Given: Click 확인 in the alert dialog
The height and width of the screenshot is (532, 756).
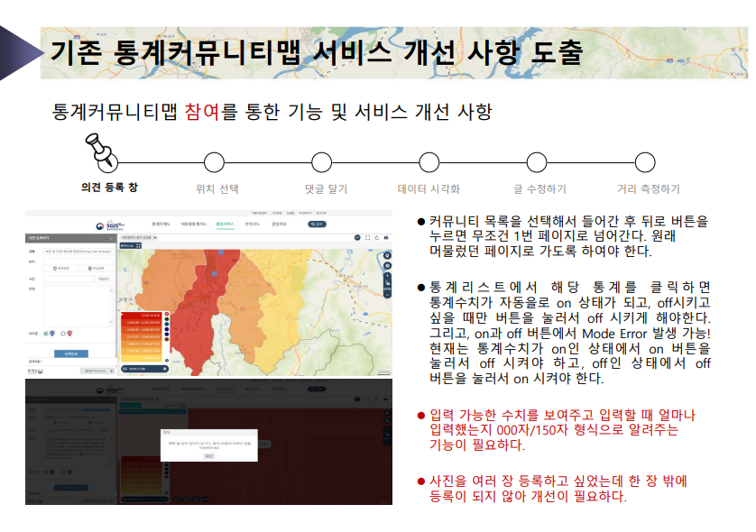Looking at the screenshot, I should pos(208,457).
